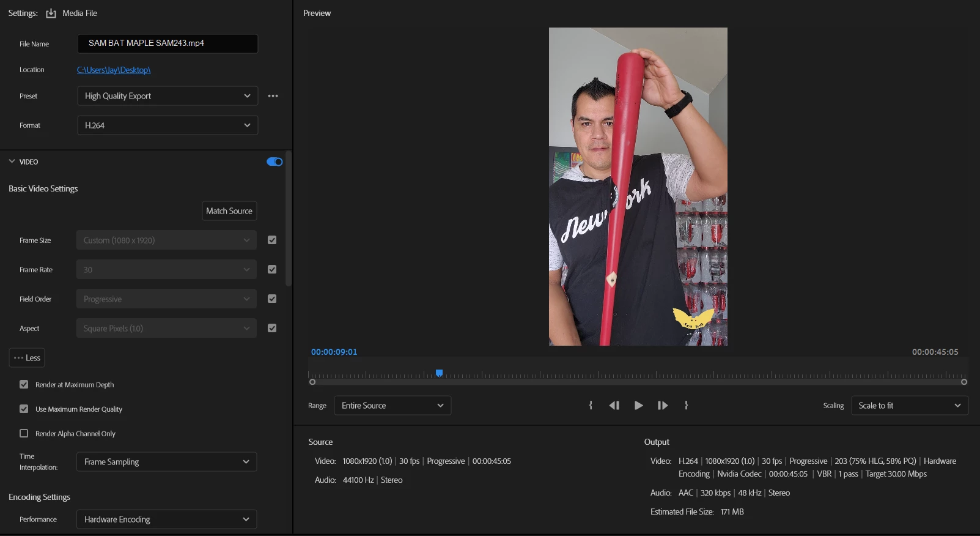Open the disabled Field Order dropdown
The image size is (980, 536).
166,299
